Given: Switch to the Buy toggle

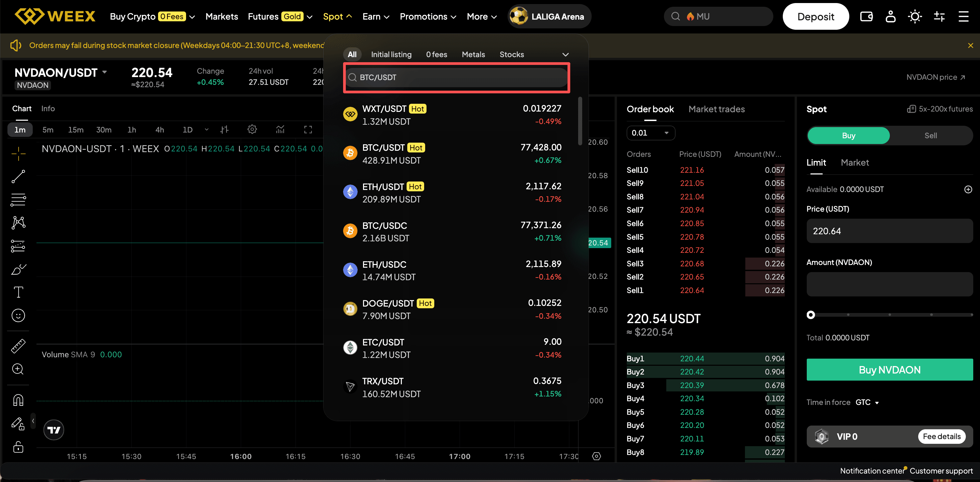Looking at the screenshot, I should (x=848, y=136).
